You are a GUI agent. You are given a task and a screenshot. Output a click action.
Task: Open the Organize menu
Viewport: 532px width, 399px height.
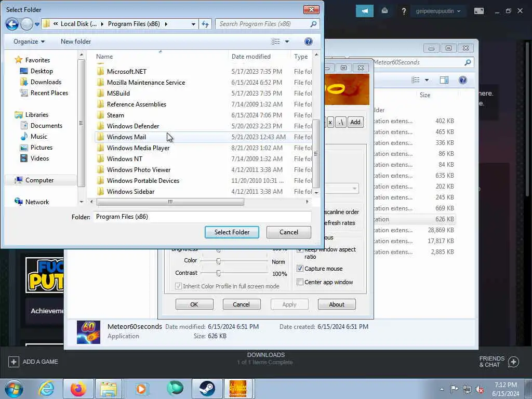(x=29, y=42)
